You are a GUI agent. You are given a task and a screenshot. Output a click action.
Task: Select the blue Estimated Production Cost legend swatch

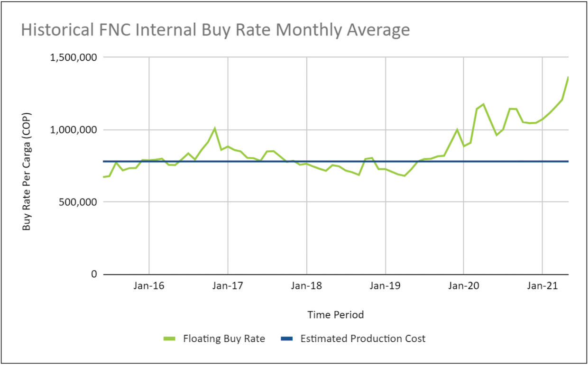coord(287,339)
